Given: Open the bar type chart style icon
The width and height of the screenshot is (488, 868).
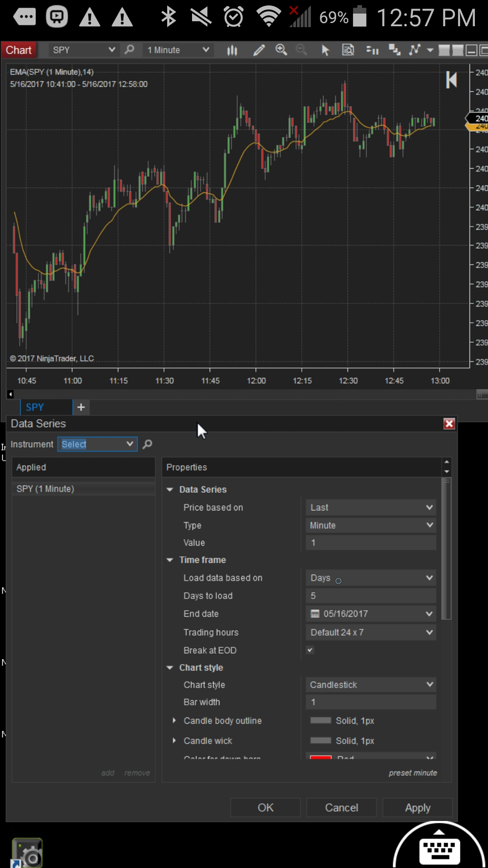Looking at the screenshot, I should [232, 50].
